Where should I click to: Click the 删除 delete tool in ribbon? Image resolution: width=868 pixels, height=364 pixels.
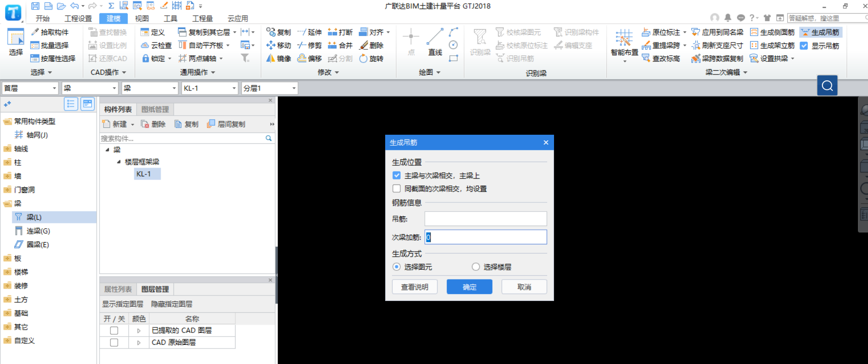371,45
